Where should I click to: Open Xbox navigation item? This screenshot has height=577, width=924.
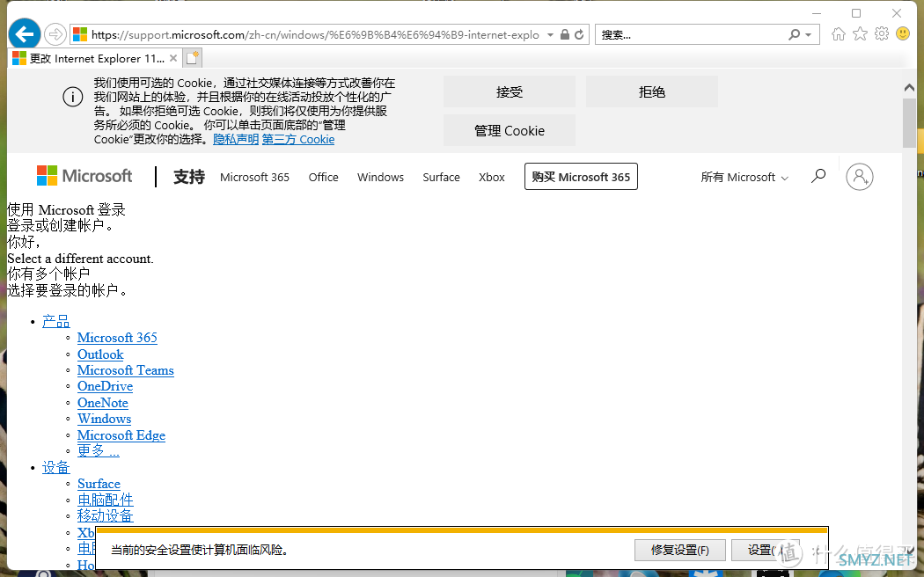[x=492, y=177]
